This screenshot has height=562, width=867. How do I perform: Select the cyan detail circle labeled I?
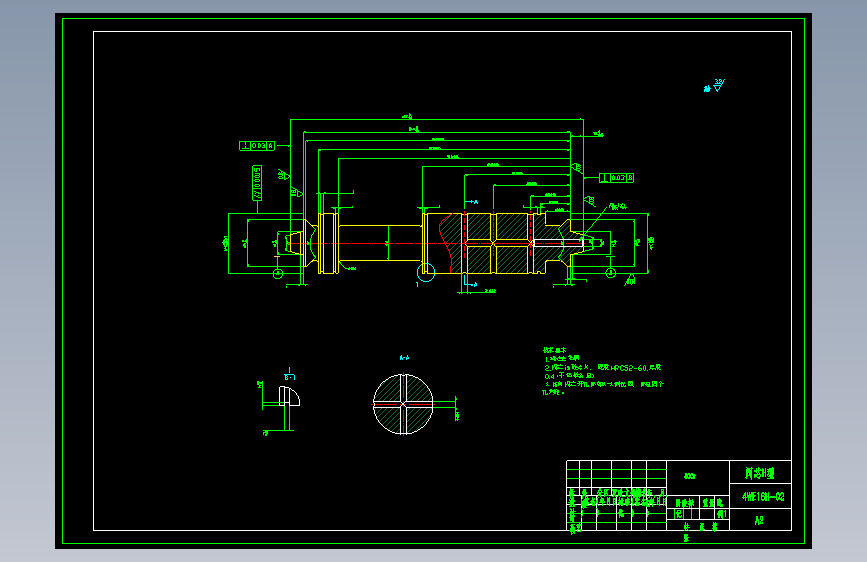426,272
